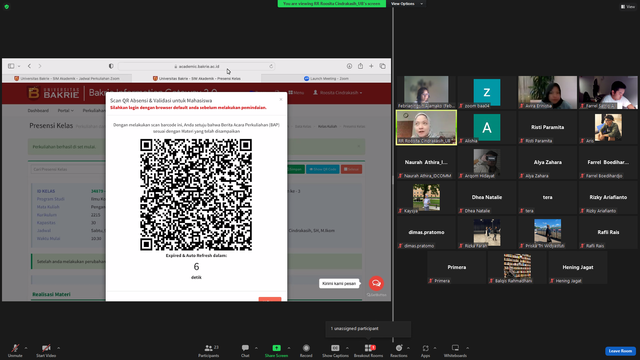Viewport: 640px width, 360px height.
Task: Click the share icon in shared Safari
Action: point(360,66)
